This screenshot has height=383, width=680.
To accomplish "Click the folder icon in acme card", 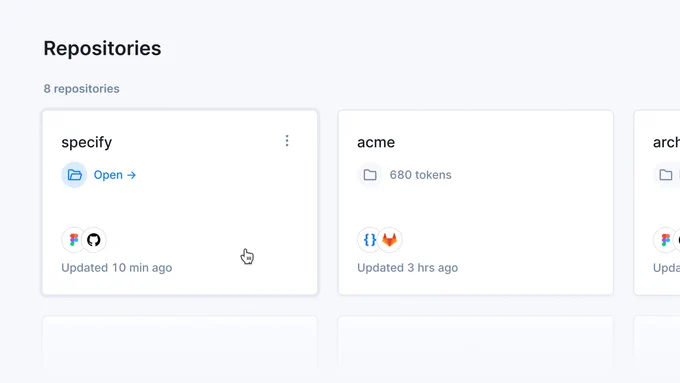I will pyautogui.click(x=370, y=175).
